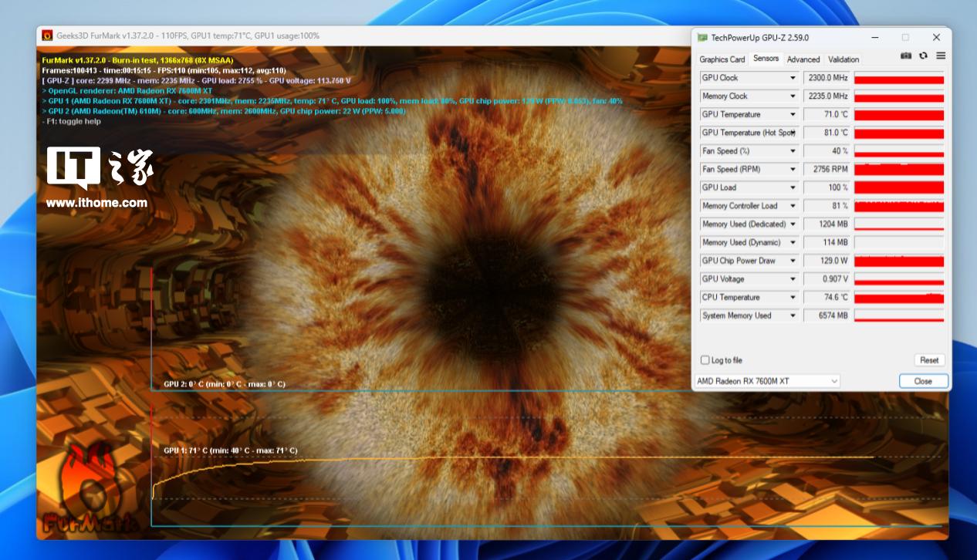Screen dimensions: 977x560
Task: Open the GPU Chip Power Draw dropdown
Action: [x=793, y=261]
